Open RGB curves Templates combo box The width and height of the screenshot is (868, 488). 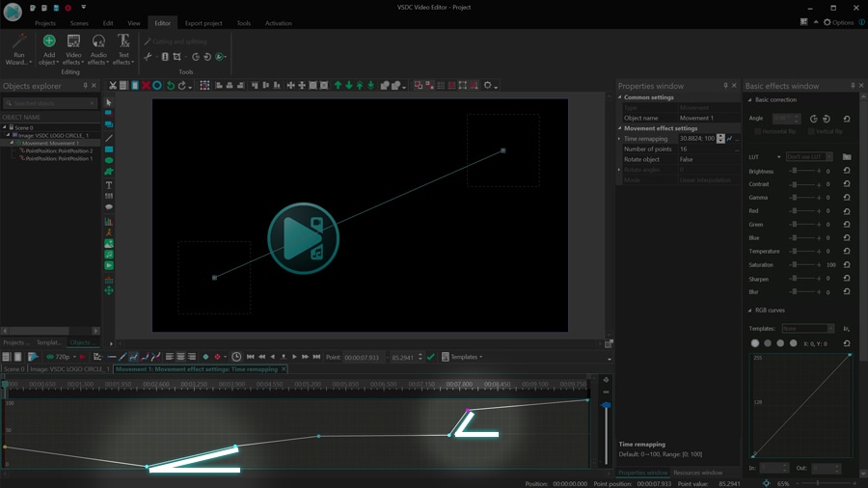(x=807, y=328)
